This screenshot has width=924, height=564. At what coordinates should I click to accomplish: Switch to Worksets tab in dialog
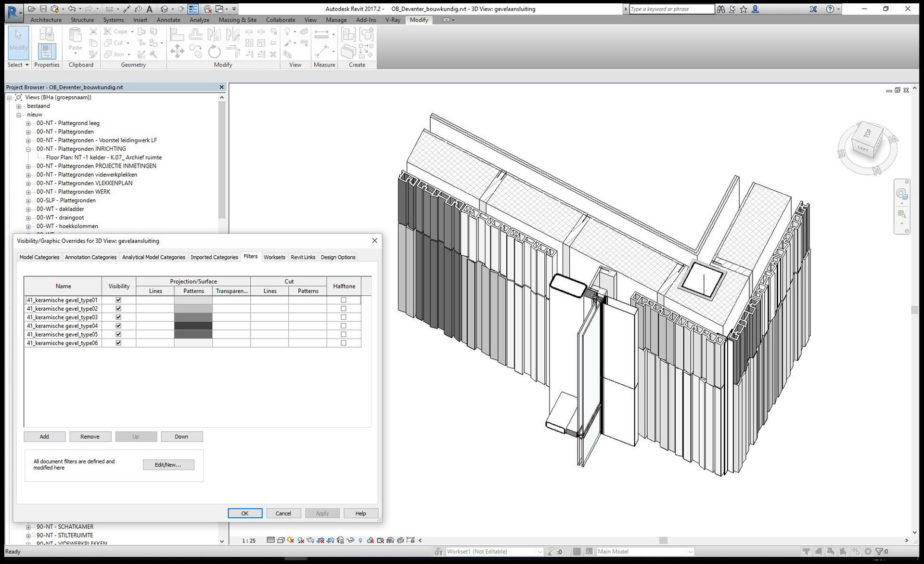pos(274,257)
